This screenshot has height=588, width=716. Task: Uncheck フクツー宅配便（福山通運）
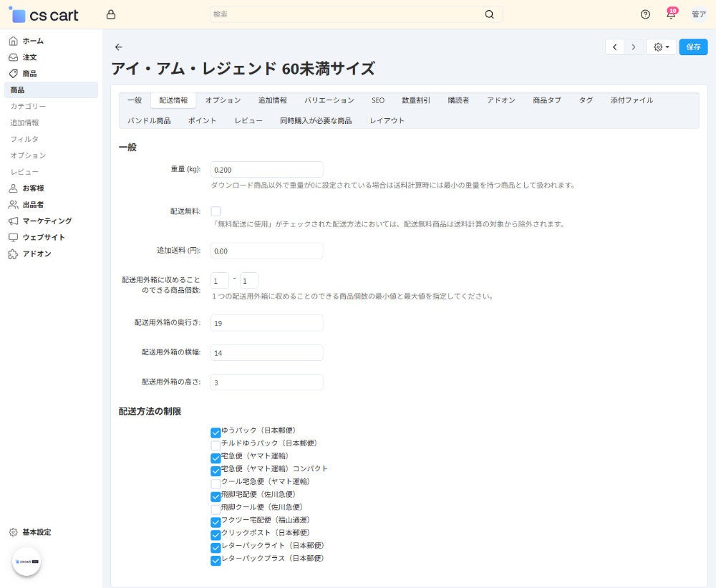click(x=216, y=522)
